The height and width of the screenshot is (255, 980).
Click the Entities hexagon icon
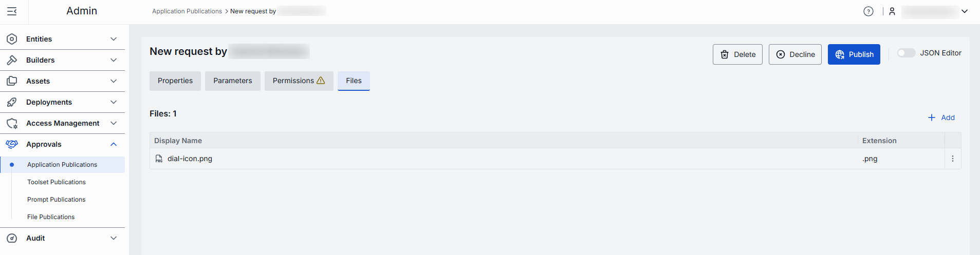click(x=12, y=39)
